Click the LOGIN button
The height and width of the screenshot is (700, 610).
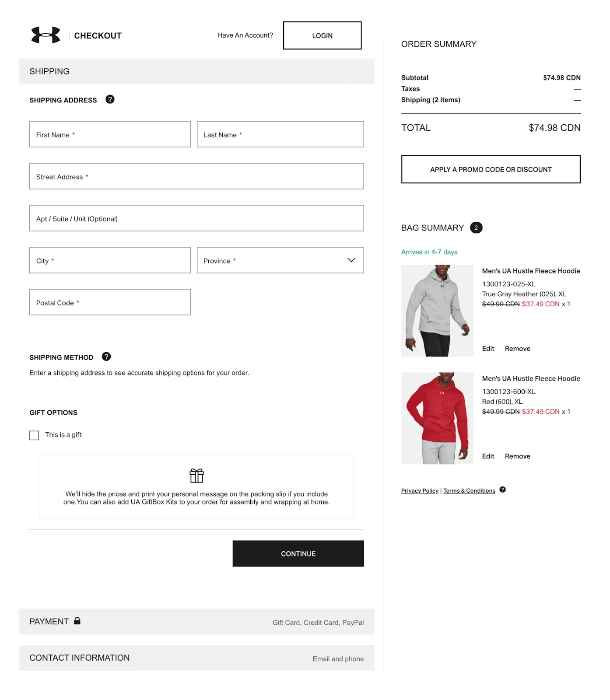[322, 35]
